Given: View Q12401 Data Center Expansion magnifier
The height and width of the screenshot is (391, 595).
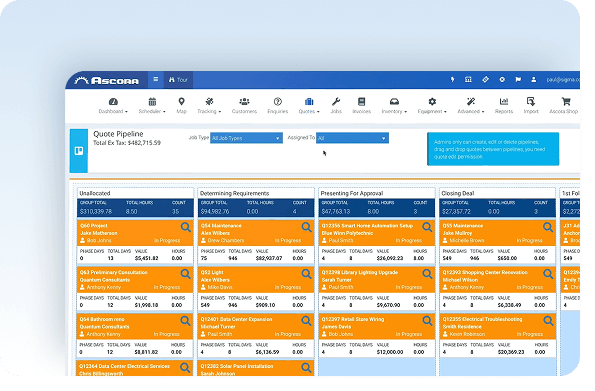Looking at the screenshot, I should point(307,321).
